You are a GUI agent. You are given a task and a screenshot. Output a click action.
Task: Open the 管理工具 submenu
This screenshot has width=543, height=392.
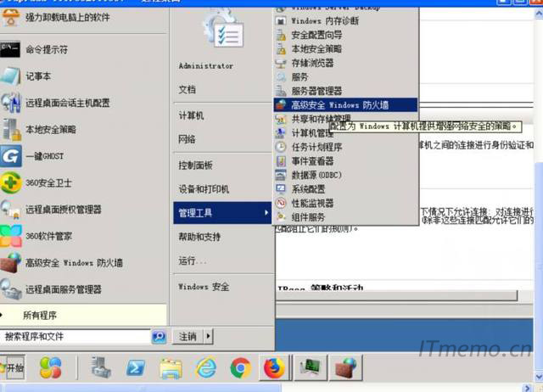click(222, 213)
